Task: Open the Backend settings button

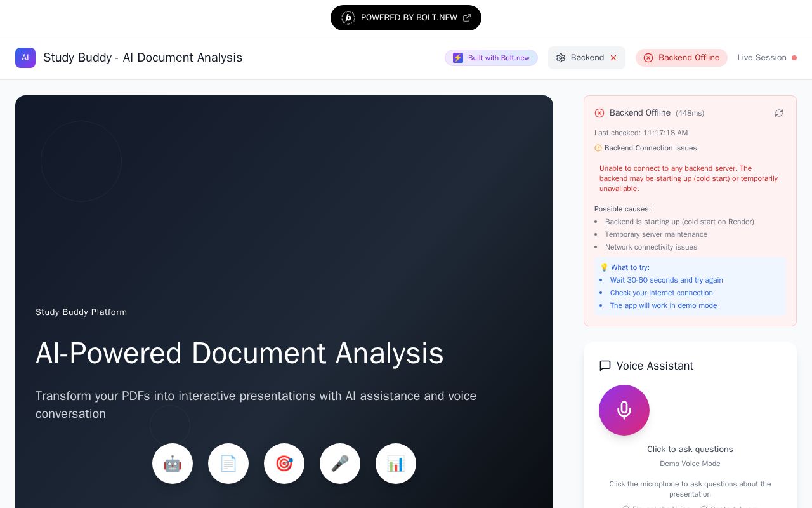Action: coord(587,58)
